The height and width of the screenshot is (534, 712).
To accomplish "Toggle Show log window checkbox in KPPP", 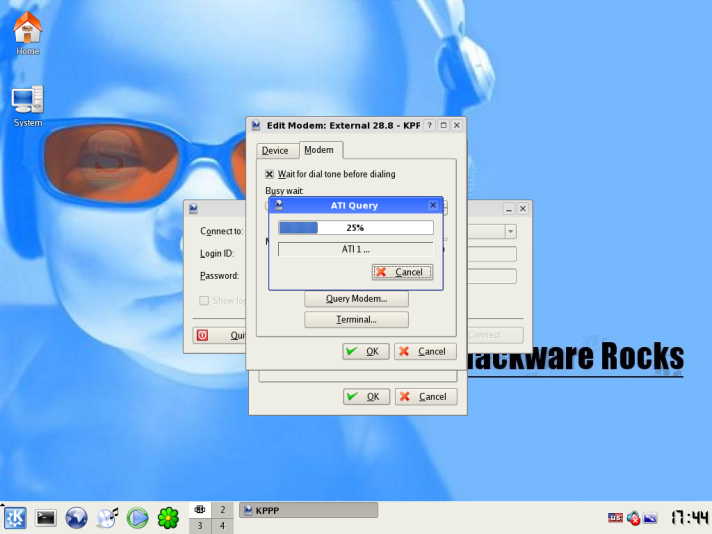I will point(204,301).
